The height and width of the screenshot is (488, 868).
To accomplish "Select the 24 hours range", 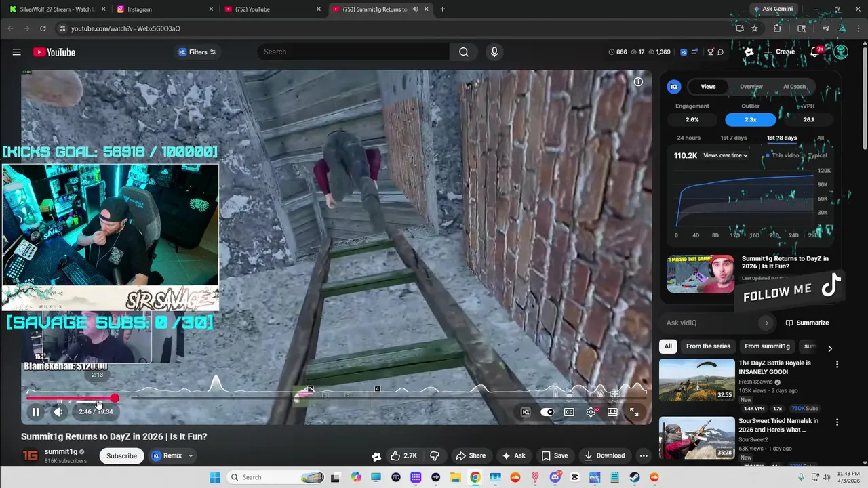I will click(x=688, y=138).
